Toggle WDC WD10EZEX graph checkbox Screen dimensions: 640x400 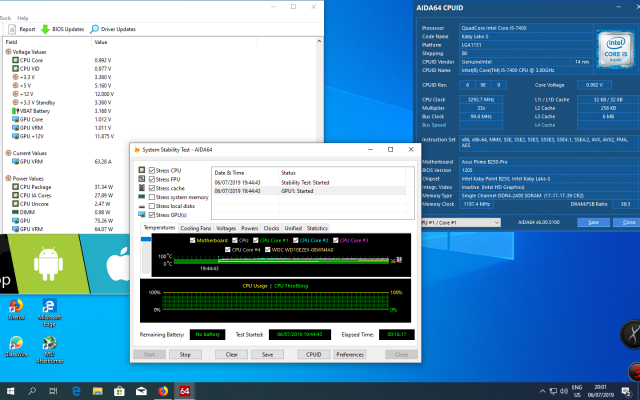268,249
